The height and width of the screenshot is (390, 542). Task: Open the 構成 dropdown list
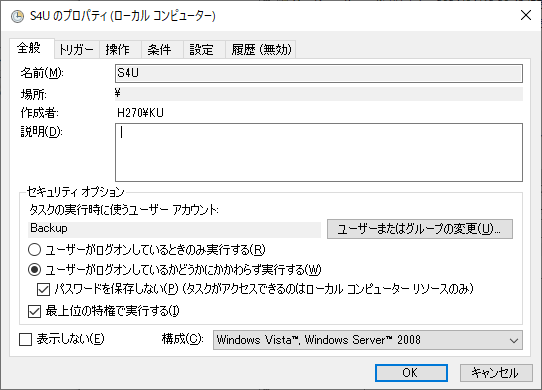click(368, 340)
